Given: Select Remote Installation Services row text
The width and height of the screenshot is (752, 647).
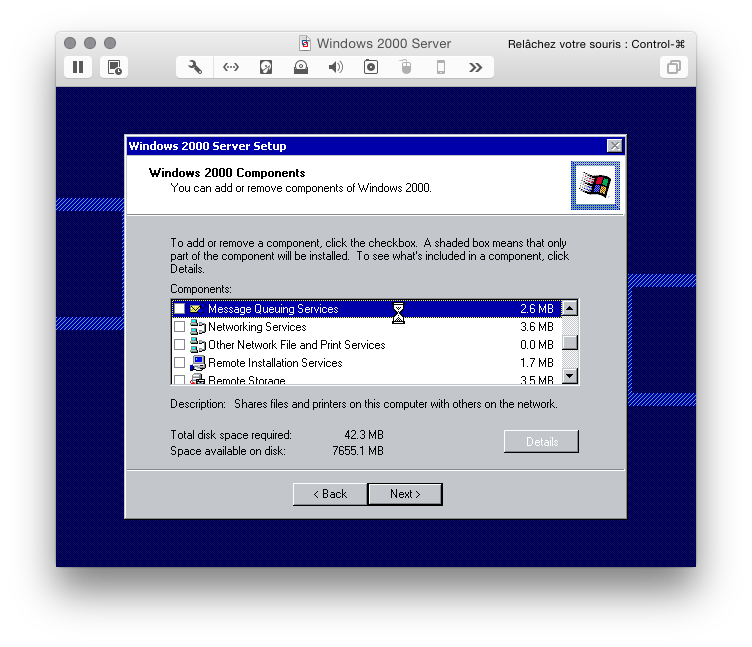Looking at the screenshot, I should point(275,363).
